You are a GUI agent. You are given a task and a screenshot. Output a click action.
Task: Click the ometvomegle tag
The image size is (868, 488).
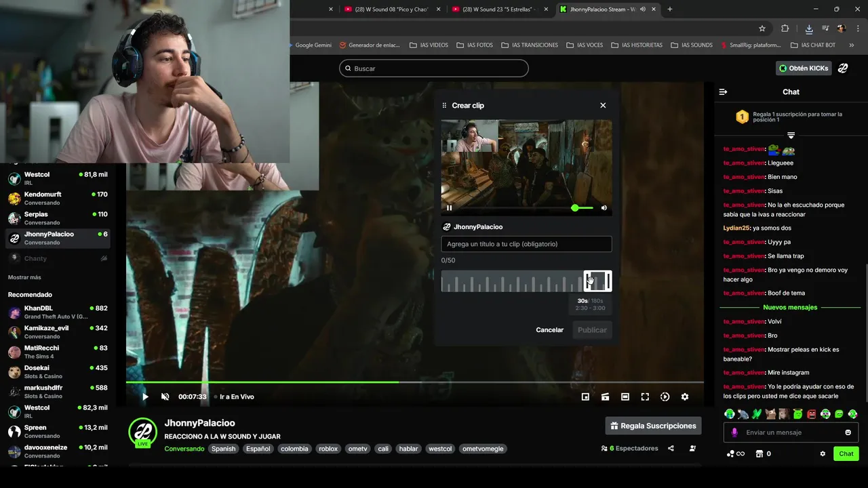click(483, 449)
